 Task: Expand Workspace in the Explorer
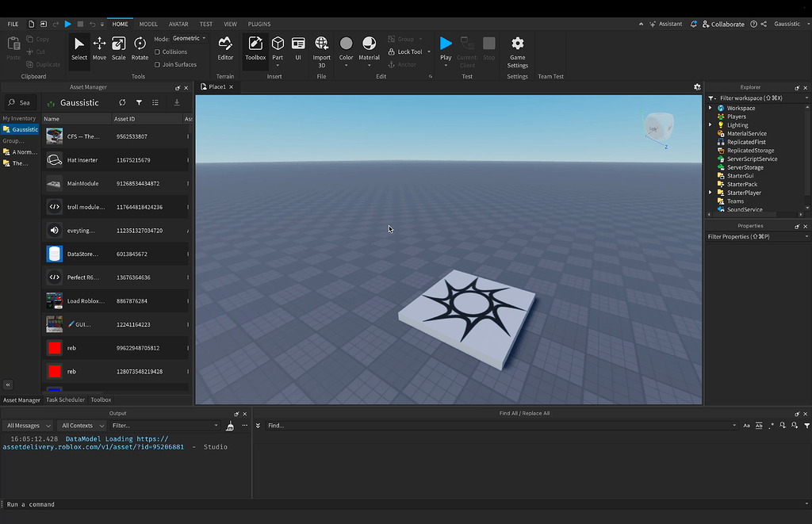pos(710,107)
